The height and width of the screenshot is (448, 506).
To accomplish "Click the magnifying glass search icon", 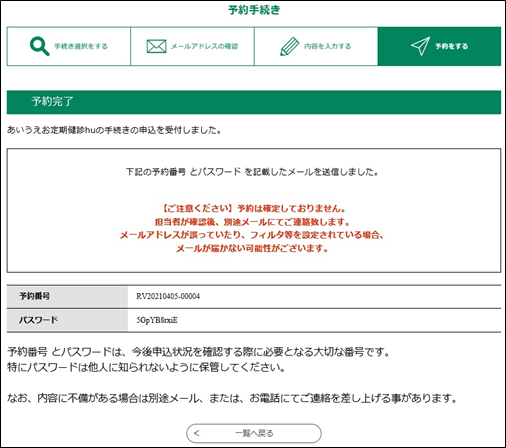I will (x=39, y=46).
